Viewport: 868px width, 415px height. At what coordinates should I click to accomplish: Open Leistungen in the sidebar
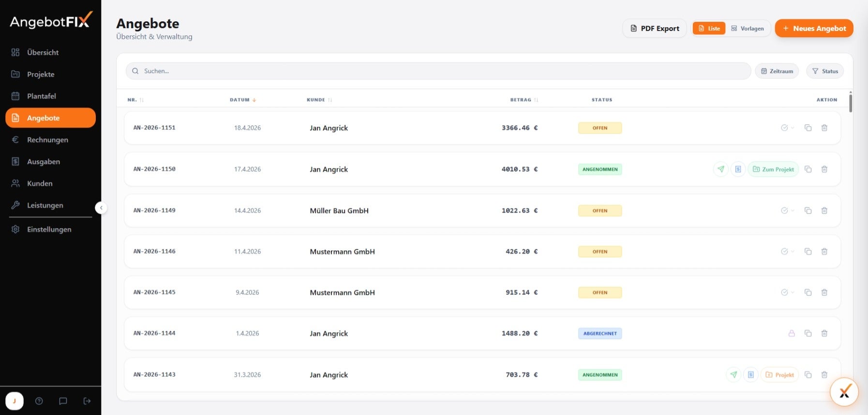[50, 205]
